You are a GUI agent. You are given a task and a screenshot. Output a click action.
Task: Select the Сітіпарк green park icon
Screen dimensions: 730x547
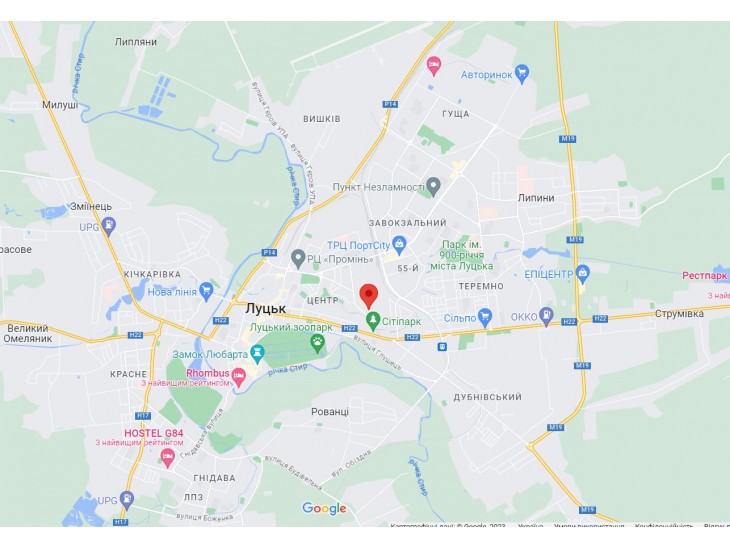coord(372,321)
